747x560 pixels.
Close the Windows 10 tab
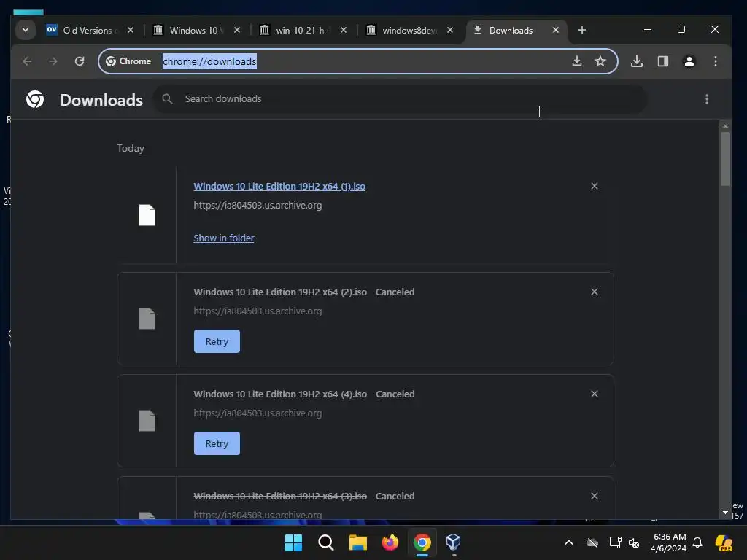click(237, 30)
